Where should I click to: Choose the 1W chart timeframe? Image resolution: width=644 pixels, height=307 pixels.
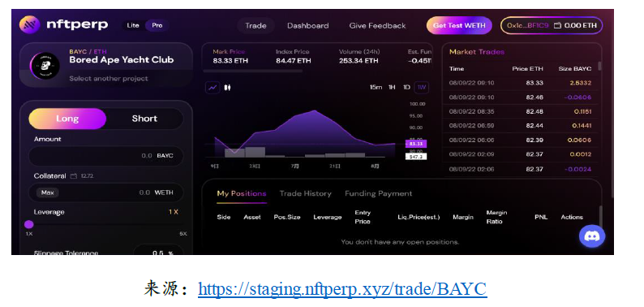tap(422, 87)
